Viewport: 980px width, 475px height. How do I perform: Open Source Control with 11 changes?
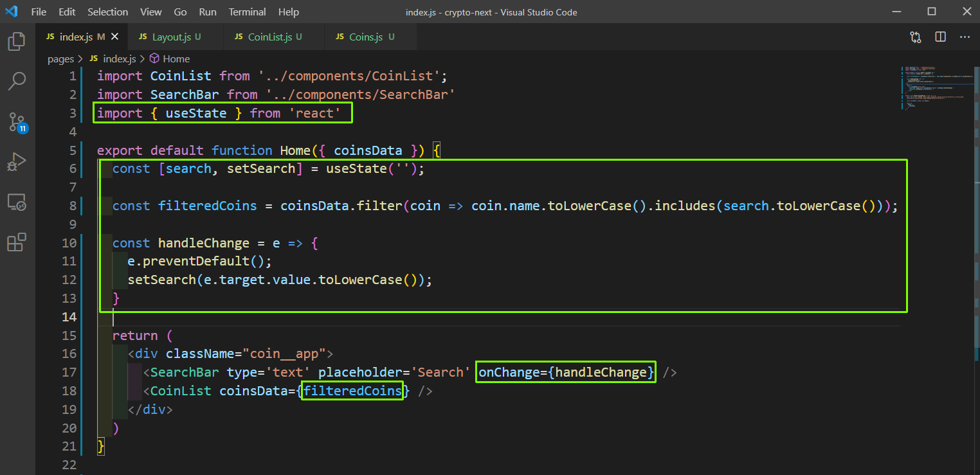tap(17, 121)
